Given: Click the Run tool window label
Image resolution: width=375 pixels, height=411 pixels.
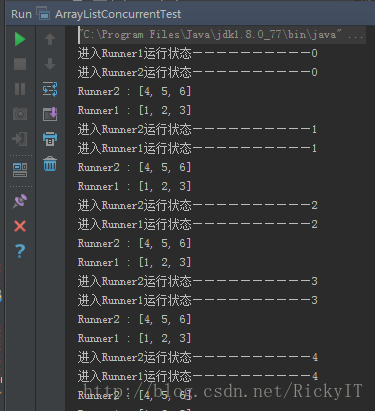Looking at the screenshot, I should click(x=21, y=14).
